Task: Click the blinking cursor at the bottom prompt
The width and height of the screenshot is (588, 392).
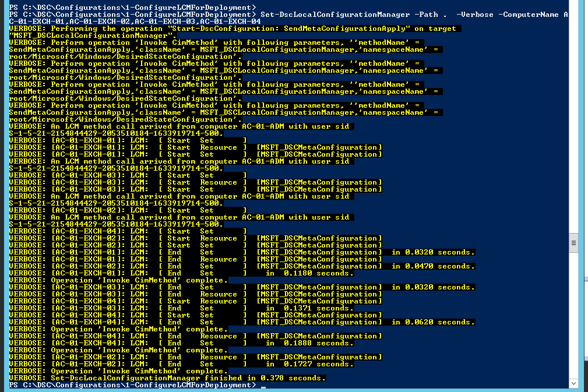Action: [x=263, y=386]
